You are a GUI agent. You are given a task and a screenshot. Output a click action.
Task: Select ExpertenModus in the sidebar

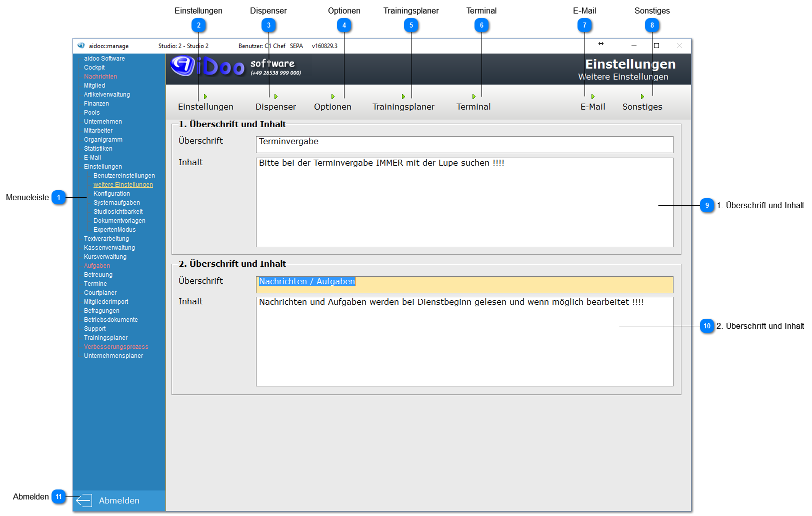[x=115, y=230]
